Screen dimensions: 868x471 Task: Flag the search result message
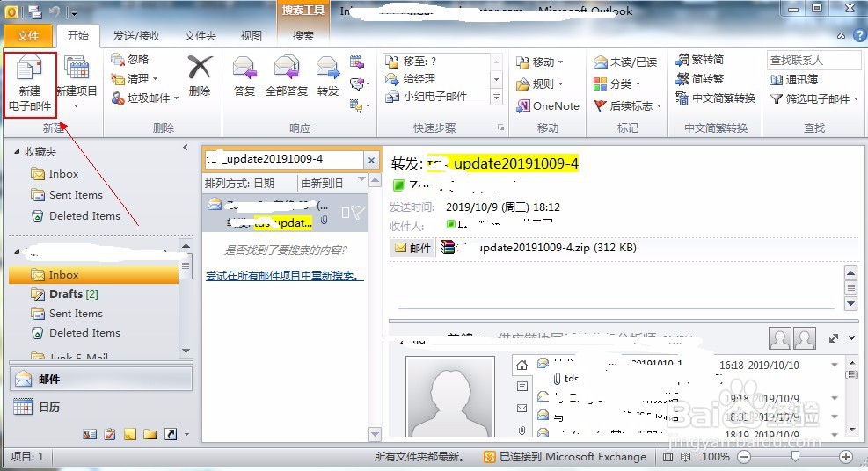click(358, 213)
